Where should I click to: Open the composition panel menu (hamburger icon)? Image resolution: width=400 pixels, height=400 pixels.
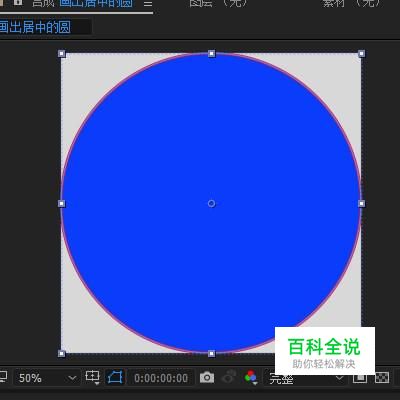click(148, 4)
